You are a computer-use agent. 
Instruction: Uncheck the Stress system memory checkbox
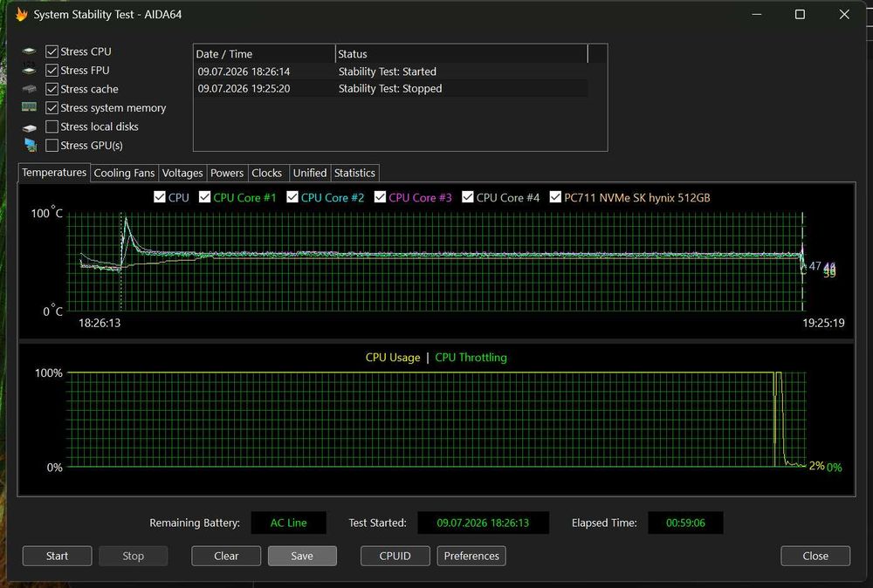click(52, 108)
